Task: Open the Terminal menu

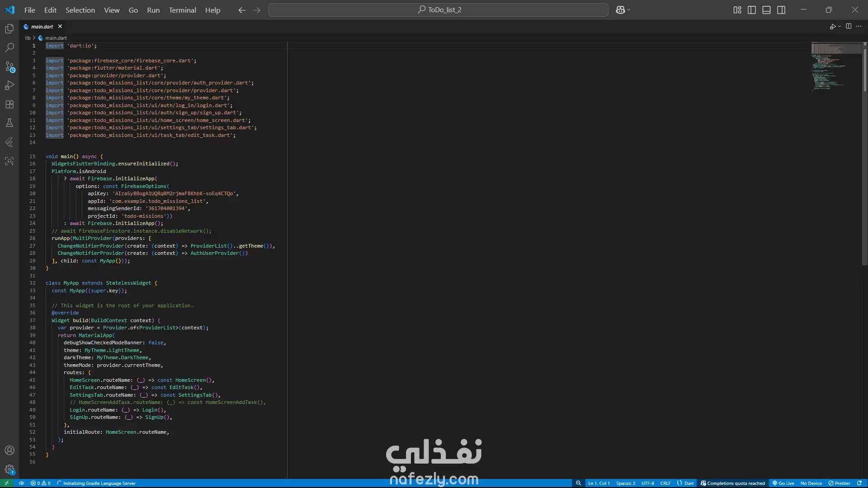Action: point(182,10)
